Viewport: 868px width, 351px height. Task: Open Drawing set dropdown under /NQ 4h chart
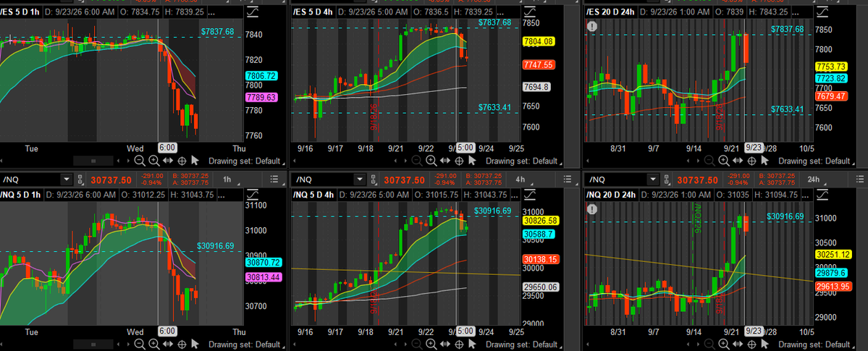click(x=523, y=344)
